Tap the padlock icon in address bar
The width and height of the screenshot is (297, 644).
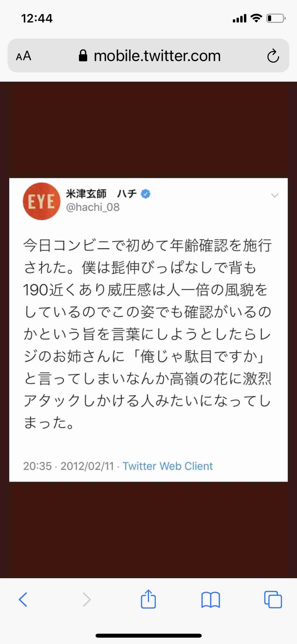tap(83, 56)
